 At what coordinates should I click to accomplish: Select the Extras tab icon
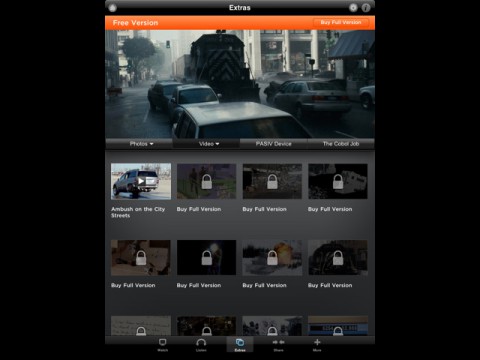pos(240,345)
